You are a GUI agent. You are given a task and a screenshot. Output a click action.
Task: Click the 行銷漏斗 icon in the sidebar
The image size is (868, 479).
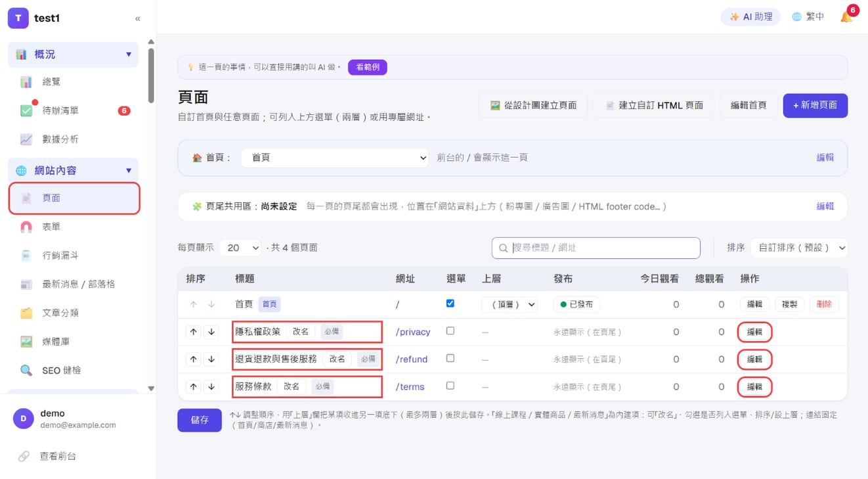[x=26, y=256]
